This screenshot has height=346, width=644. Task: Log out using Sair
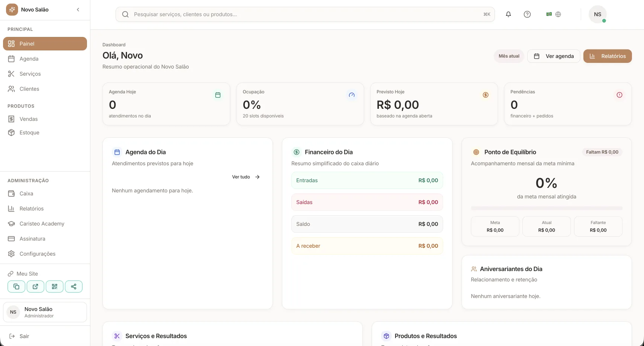point(19,336)
